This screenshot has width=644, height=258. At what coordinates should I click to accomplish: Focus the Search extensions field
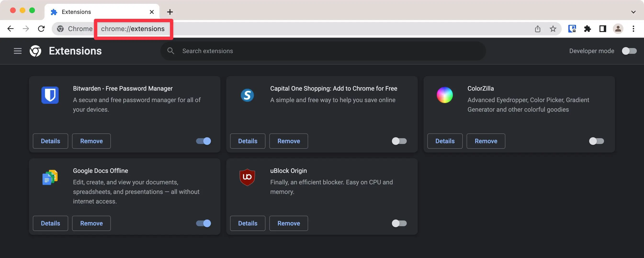click(x=323, y=51)
